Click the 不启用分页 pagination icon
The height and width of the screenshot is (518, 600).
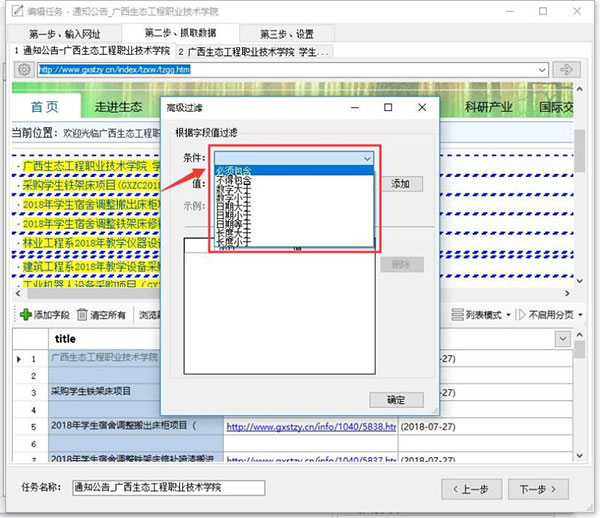[x=520, y=314]
